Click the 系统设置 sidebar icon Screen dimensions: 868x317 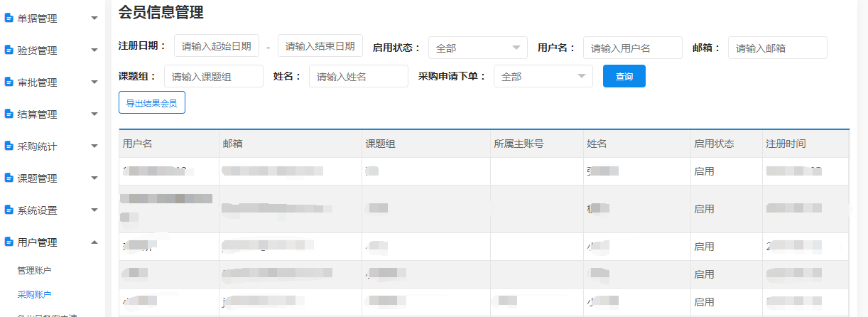[x=9, y=210]
